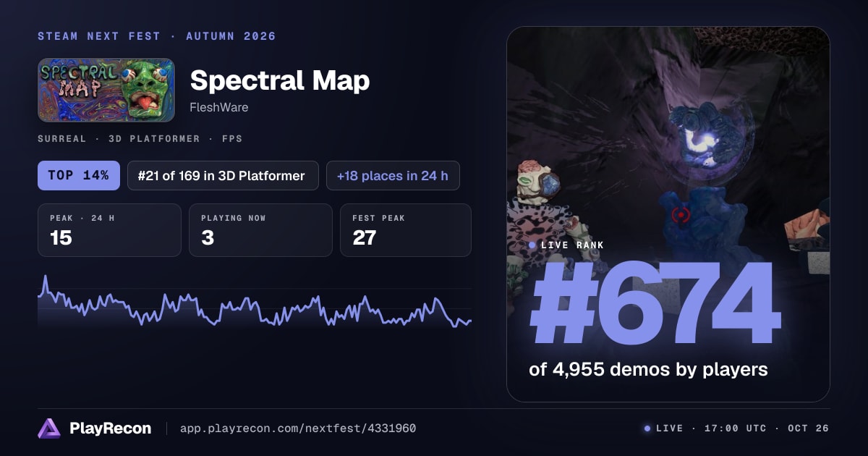868x456 pixels.
Task: Click the SURREAL tag text
Action: click(x=63, y=138)
